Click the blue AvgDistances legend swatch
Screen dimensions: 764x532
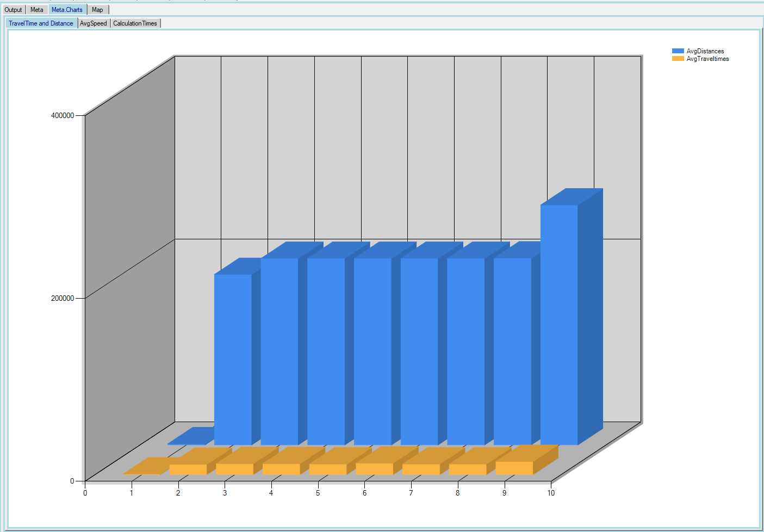pos(678,51)
